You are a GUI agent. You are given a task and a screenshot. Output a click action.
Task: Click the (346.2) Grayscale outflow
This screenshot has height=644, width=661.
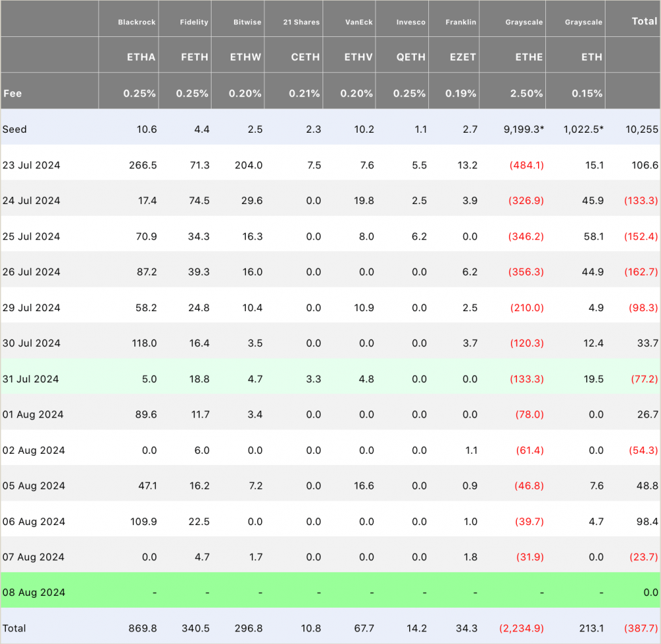525,236
